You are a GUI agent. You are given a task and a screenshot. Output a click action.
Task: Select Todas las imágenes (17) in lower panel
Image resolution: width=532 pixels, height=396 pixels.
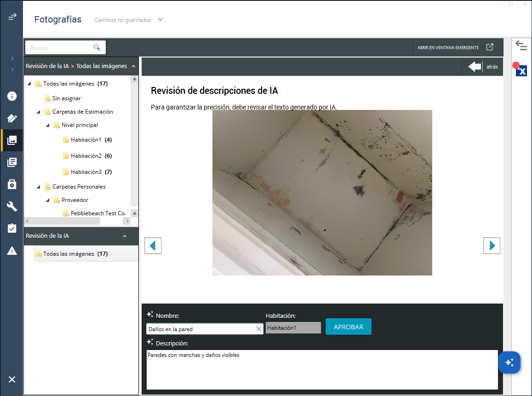pos(86,254)
